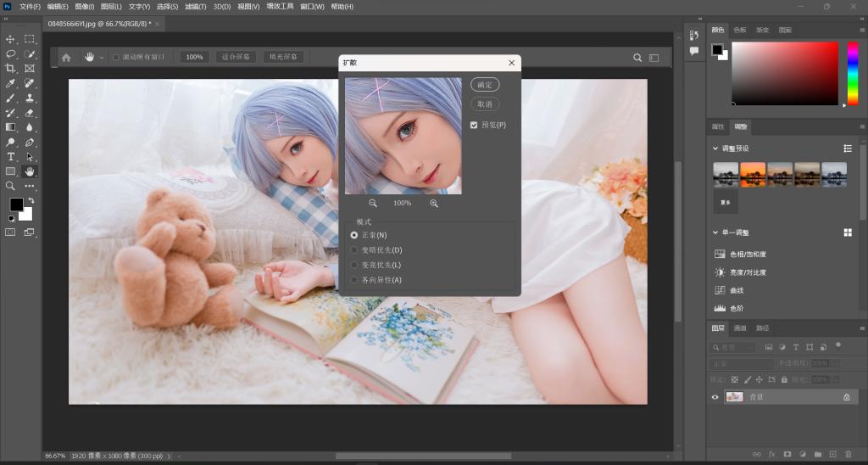Open the Adjustments panel flyout menu
Image resolution: width=868 pixels, height=465 pixels.
click(862, 127)
